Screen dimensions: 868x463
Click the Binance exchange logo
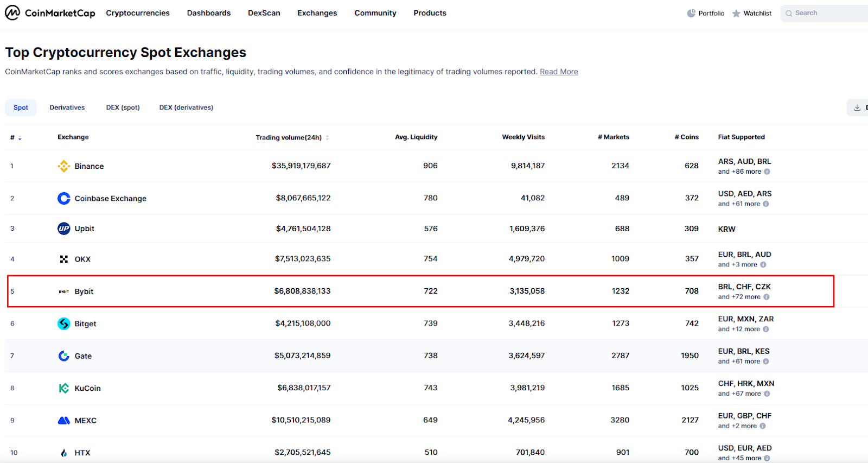64,166
